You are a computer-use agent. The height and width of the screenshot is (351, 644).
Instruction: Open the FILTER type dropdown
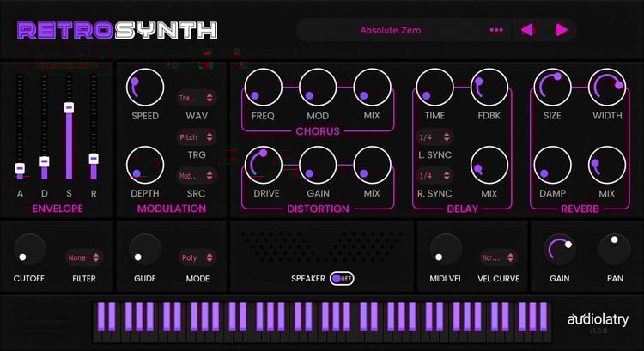click(x=84, y=257)
